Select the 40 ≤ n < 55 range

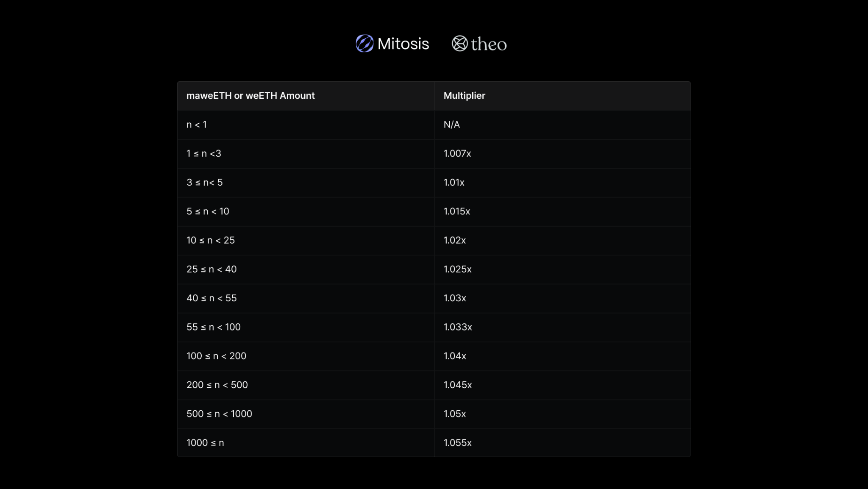(x=211, y=298)
